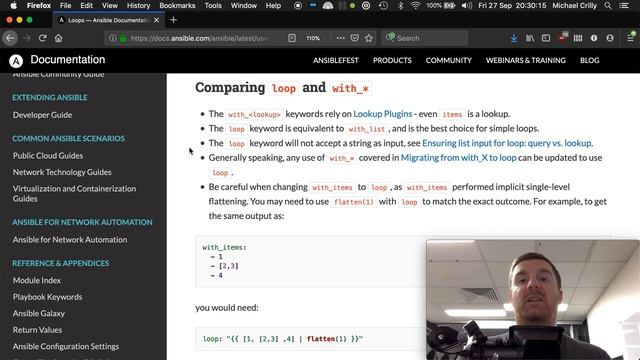Open the History menu
Screen dimensions: 640x360
[x=138, y=6]
